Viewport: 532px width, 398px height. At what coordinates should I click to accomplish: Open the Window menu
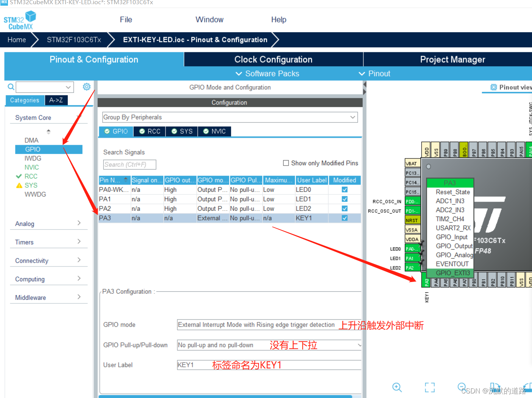(209, 20)
